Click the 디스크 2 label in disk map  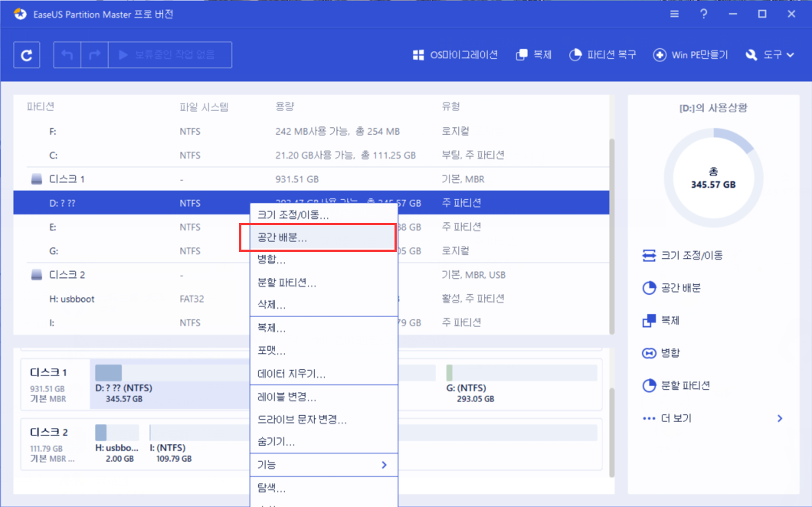49,432
